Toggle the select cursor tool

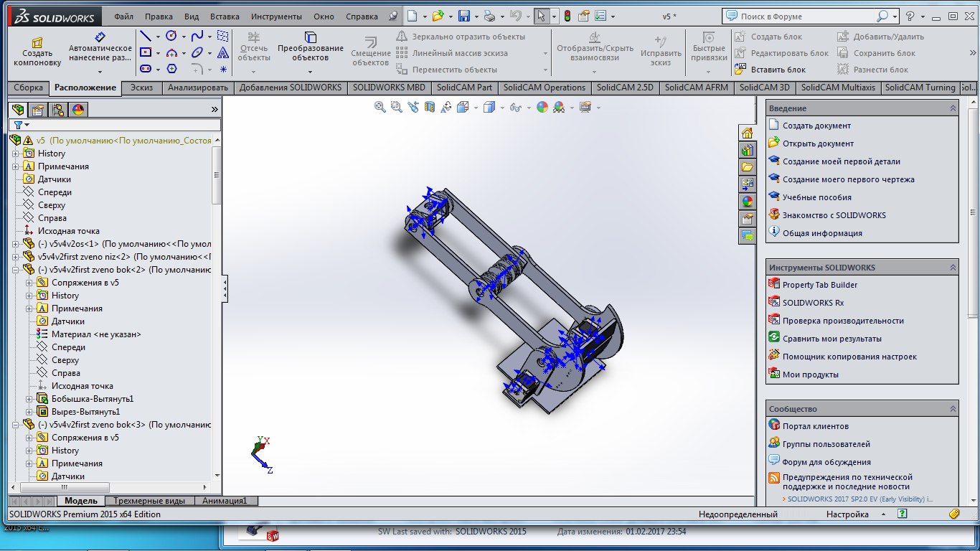542,16
